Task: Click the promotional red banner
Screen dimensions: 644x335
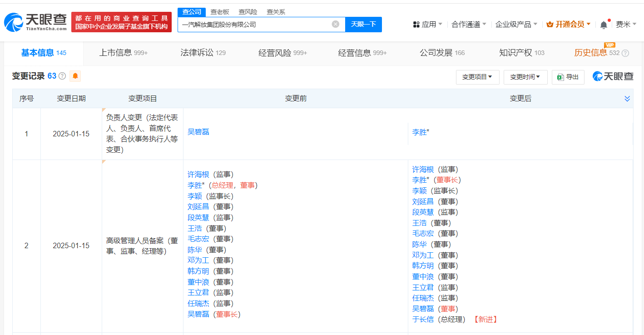Action: pyautogui.click(x=122, y=22)
